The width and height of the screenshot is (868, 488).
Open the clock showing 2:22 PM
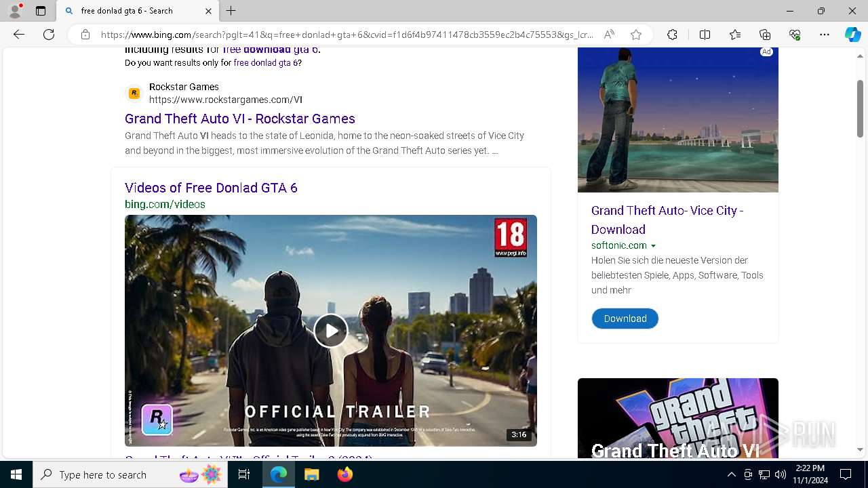pos(810,474)
